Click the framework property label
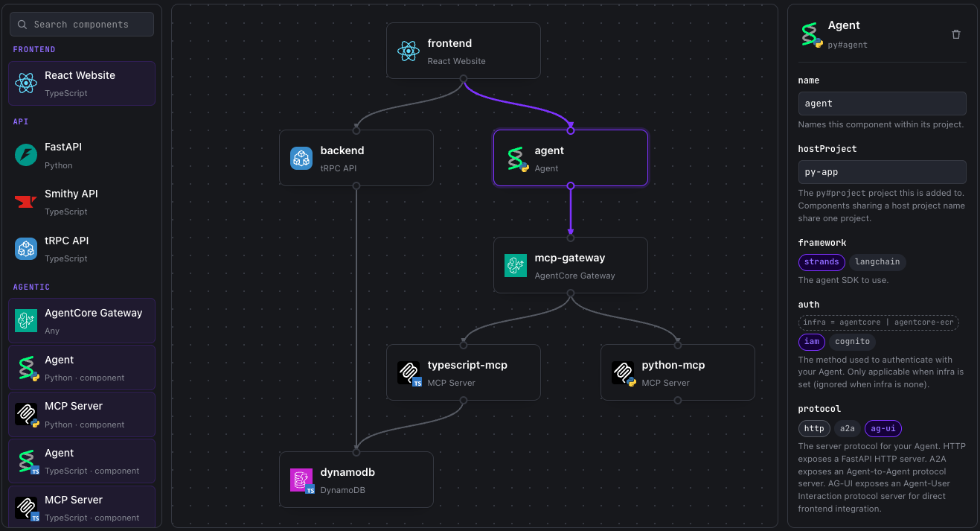 [822, 243]
